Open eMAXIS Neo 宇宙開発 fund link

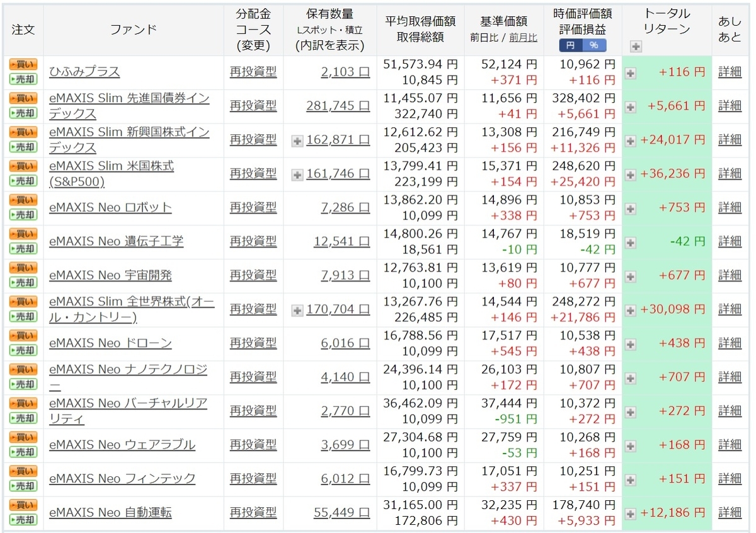tap(110, 276)
